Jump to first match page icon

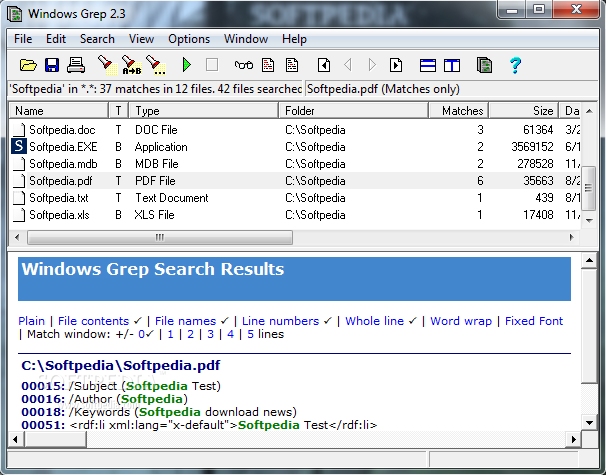[x=324, y=65]
